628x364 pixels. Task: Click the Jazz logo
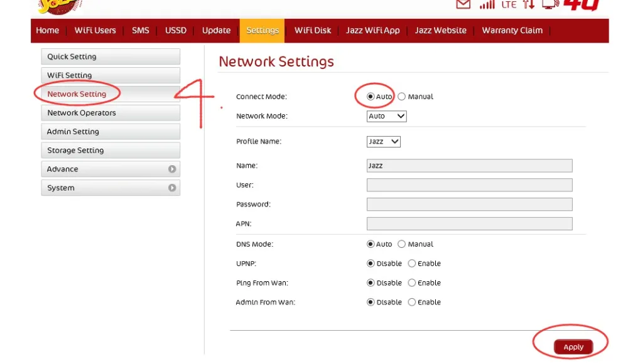tap(59, 6)
